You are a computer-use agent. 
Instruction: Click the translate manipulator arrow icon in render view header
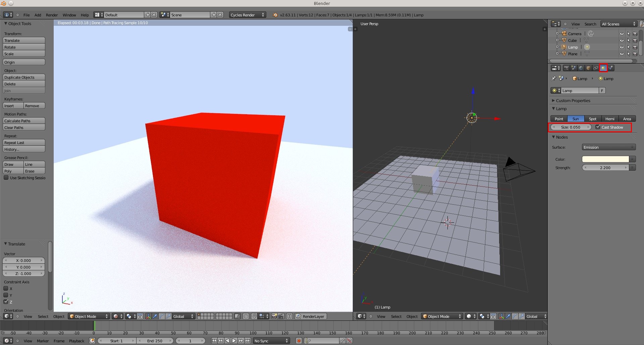[155, 316]
